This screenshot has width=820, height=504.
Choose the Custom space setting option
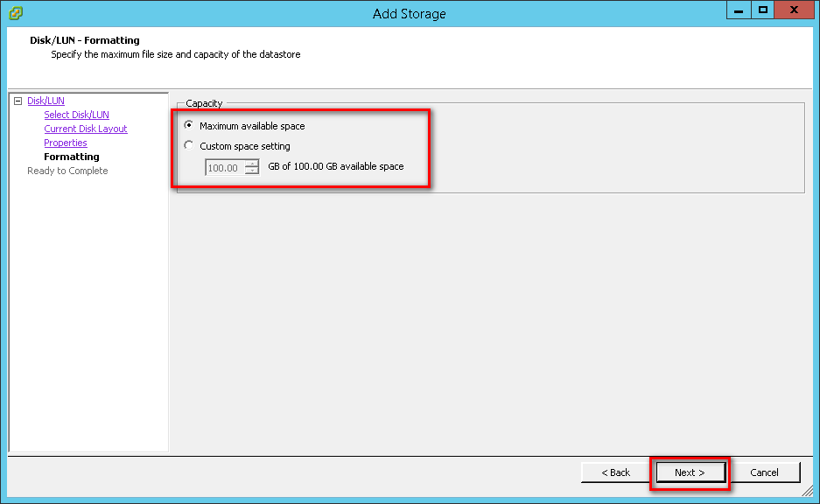189,146
